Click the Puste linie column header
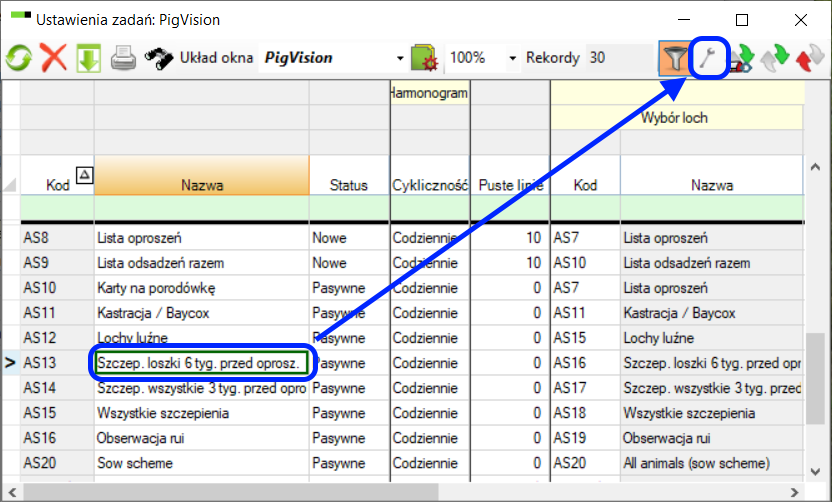832x502 pixels. 510,176
